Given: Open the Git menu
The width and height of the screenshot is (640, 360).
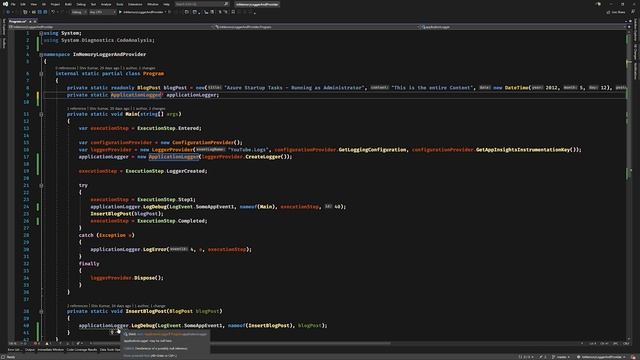Looking at the screenshot, I should click(44, 4).
